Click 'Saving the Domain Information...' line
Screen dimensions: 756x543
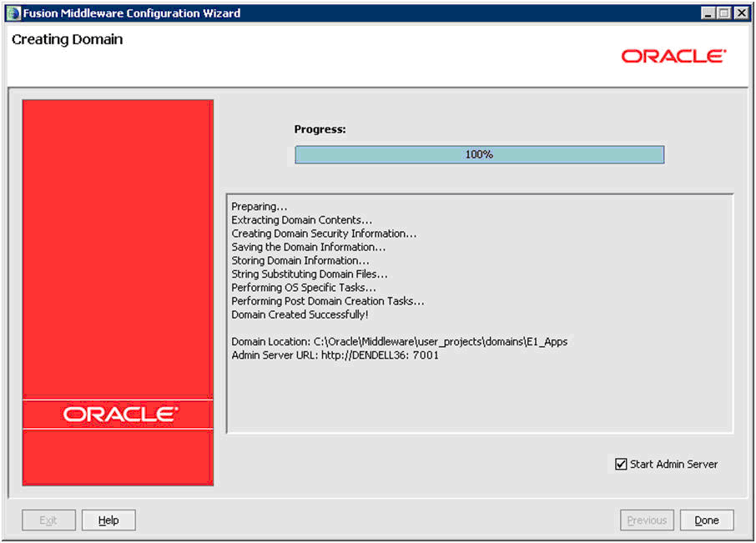pyautogui.click(x=309, y=247)
